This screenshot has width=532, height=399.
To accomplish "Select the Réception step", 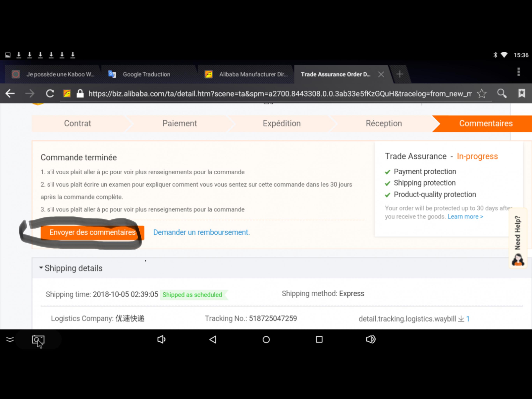I will click(x=384, y=124).
